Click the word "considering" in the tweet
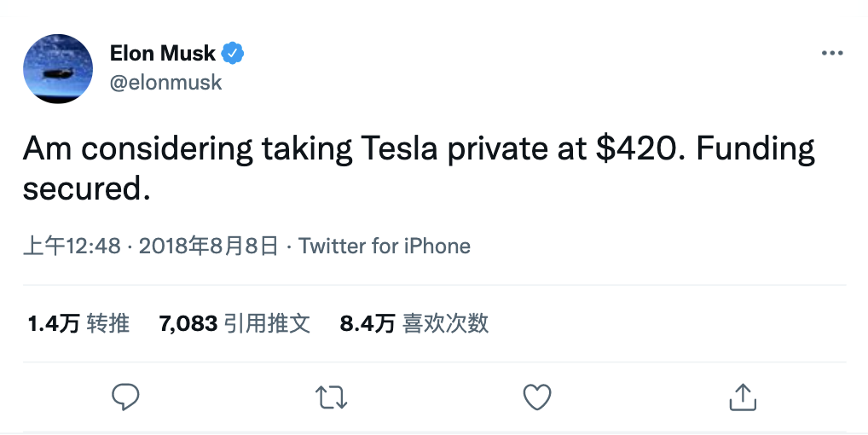The image size is (868, 435). [171, 148]
